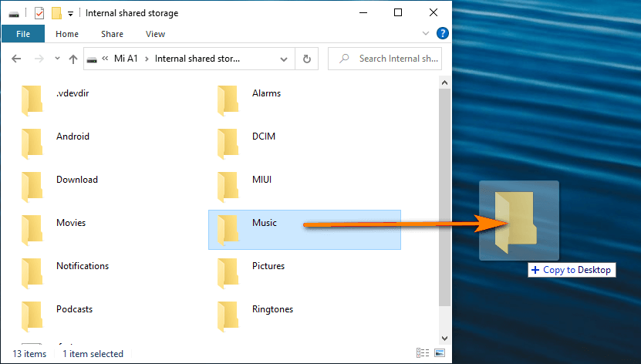Image resolution: width=641 pixels, height=364 pixels.
Task: Click '1 item selected' in status bar
Action: 93,354
